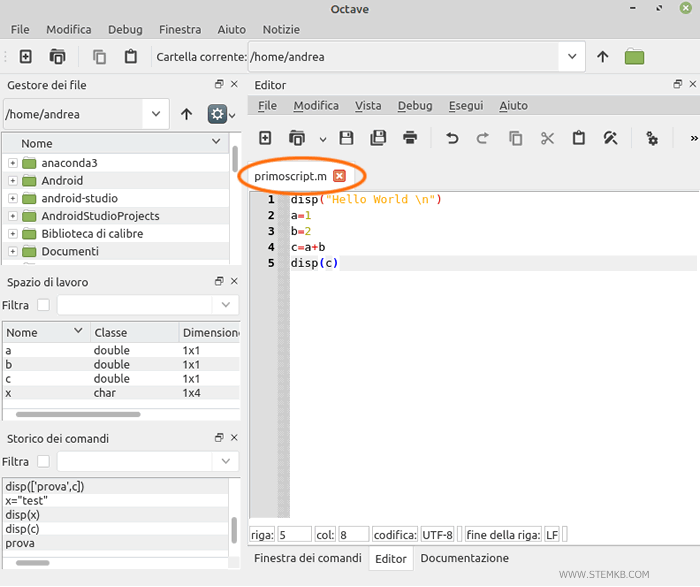The width and height of the screenshot is (700, 587).
Task: Open the Esegui menu in the editor
Action: point(465,106)
